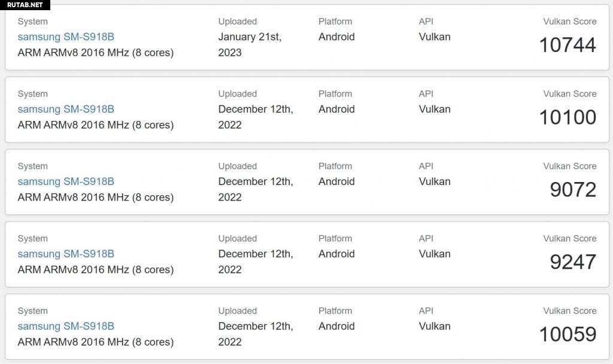Click the Vulkan Score value 10744

tap(568, 45)
